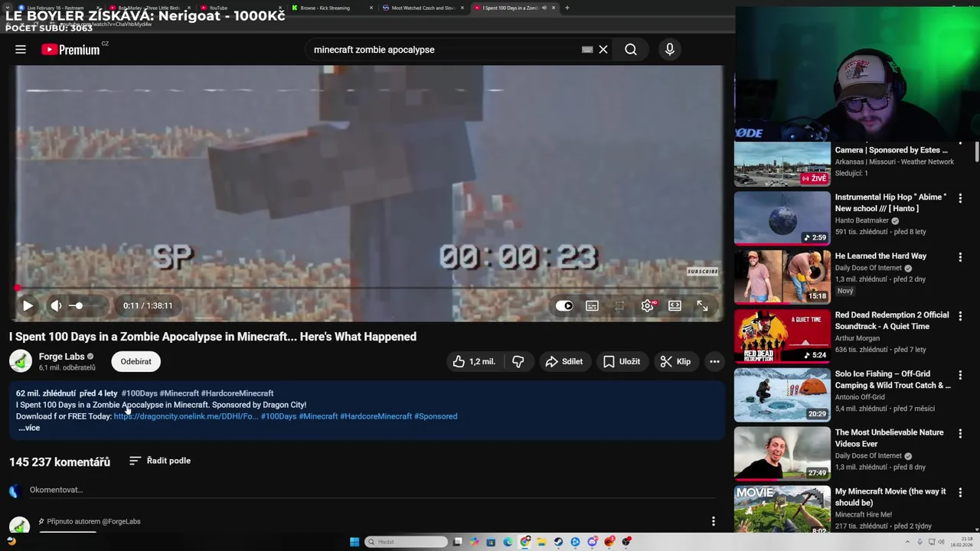Screen dimensions: 980x551
Task: Click the taskbar Hledat search box
Action: pos(407,542)
